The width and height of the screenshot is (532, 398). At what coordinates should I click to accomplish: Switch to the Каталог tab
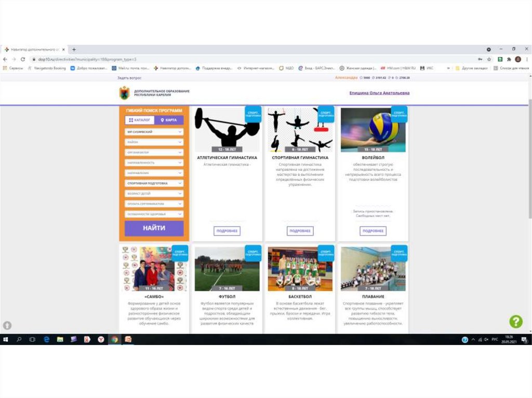(x=139, y=120)
